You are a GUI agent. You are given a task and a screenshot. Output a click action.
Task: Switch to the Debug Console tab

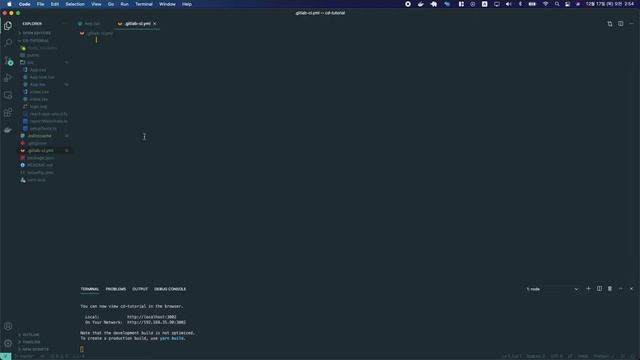(x=170, y=289)
